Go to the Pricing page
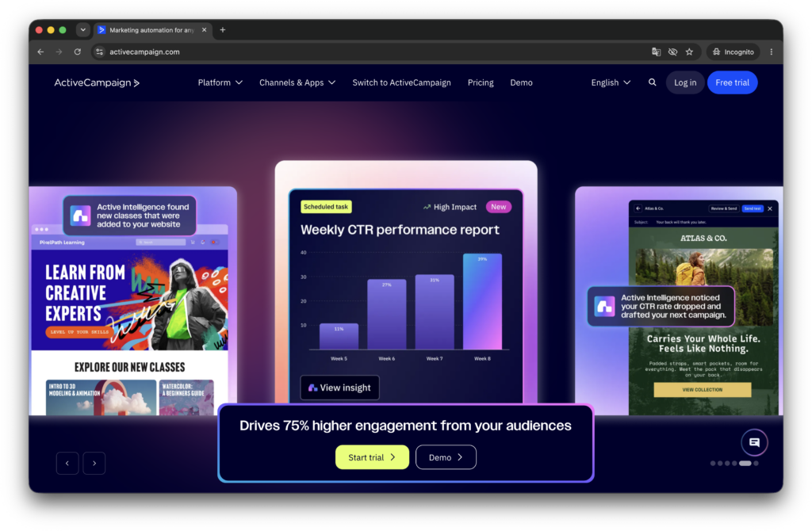Image resolution: width=812 pixels, height=531 pixels. coord(481,82)
